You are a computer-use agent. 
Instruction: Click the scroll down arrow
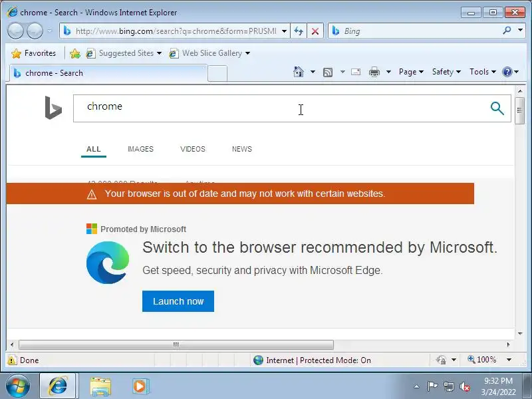[520, 334]
